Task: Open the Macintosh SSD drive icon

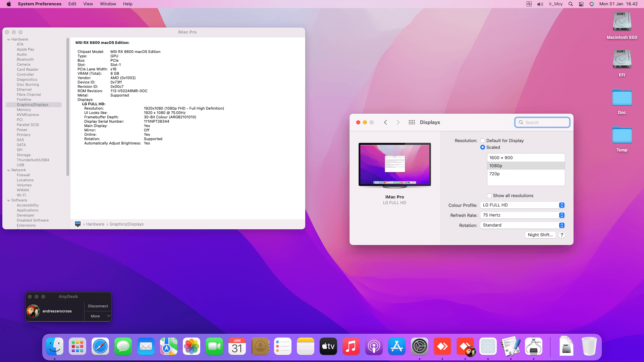Action: (x=622, y=22)
